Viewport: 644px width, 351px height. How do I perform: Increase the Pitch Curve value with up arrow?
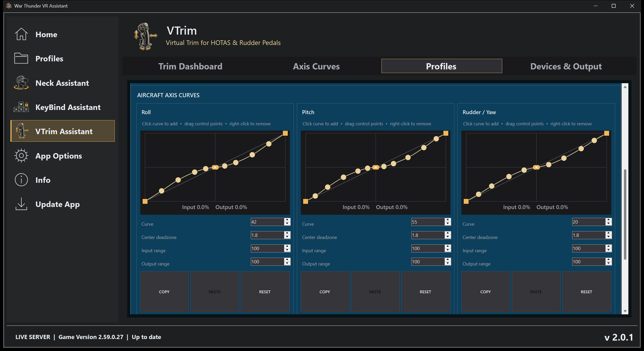[x=448, y=220]
